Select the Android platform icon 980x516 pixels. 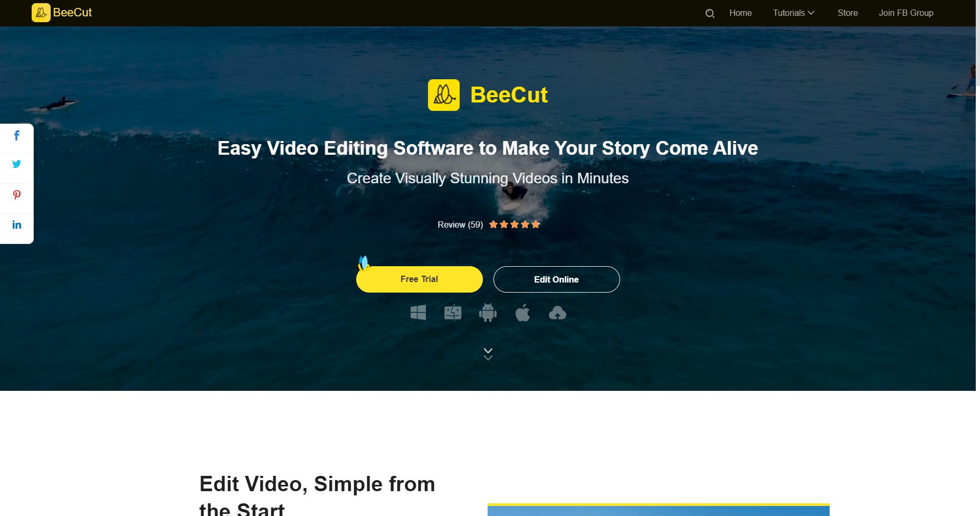(488, 313)
